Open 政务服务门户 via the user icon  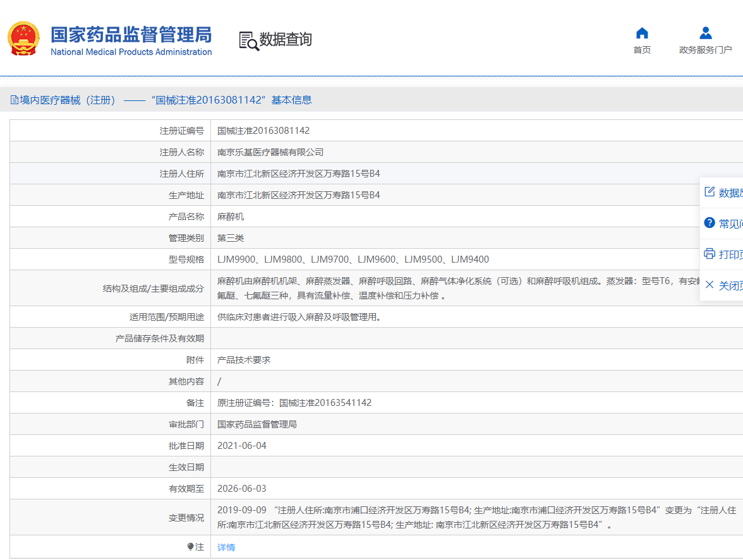tap(706, 33)
